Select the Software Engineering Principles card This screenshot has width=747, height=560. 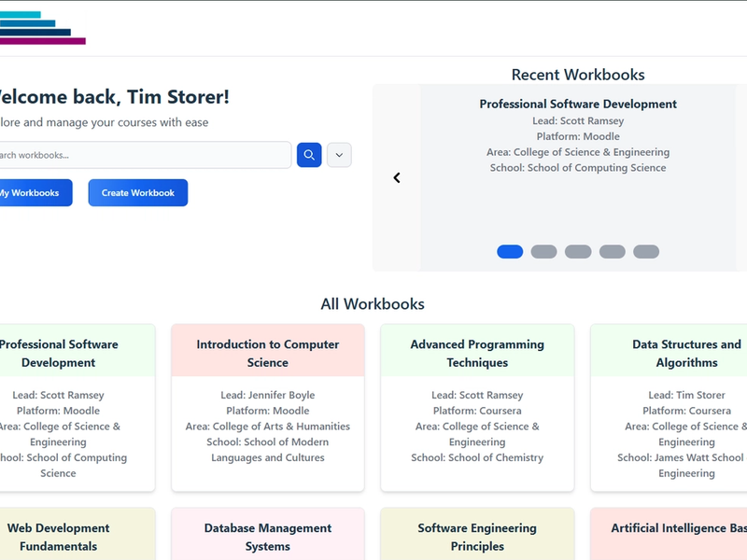(477, 537)
